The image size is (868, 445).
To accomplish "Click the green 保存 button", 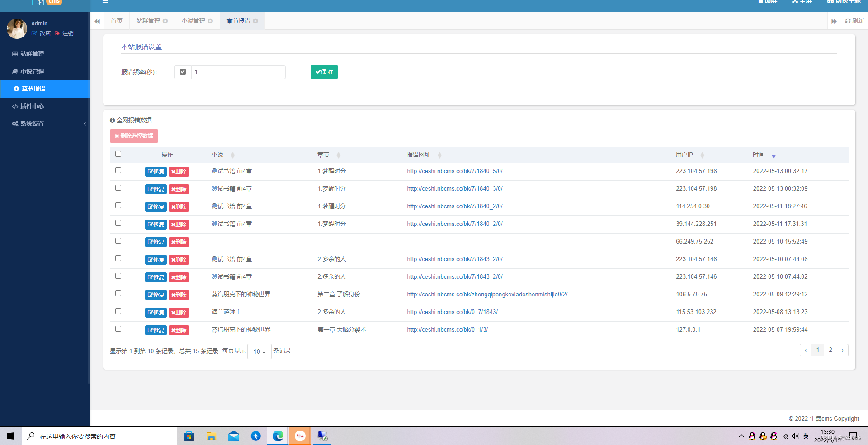I will pyautogui.click(x=324, y=72).
